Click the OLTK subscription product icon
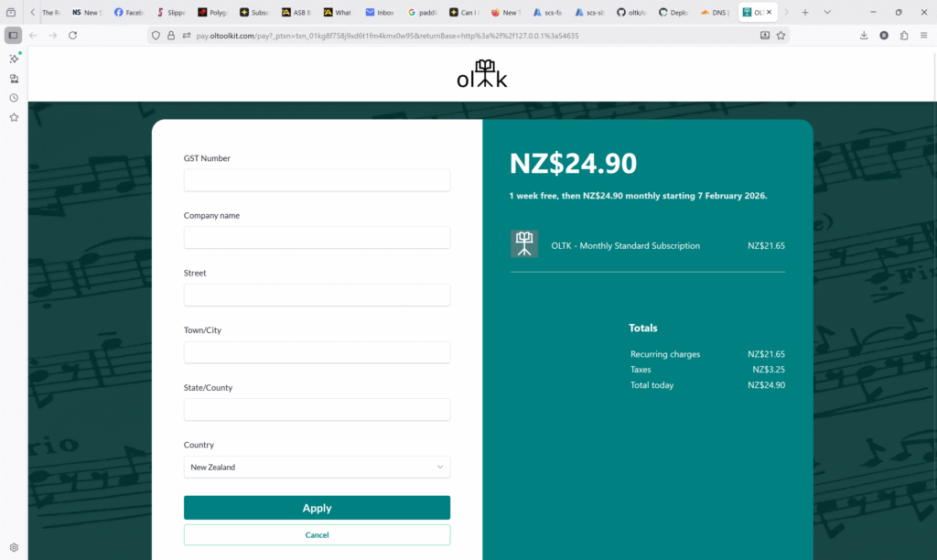937x560 pixels. 524,243
